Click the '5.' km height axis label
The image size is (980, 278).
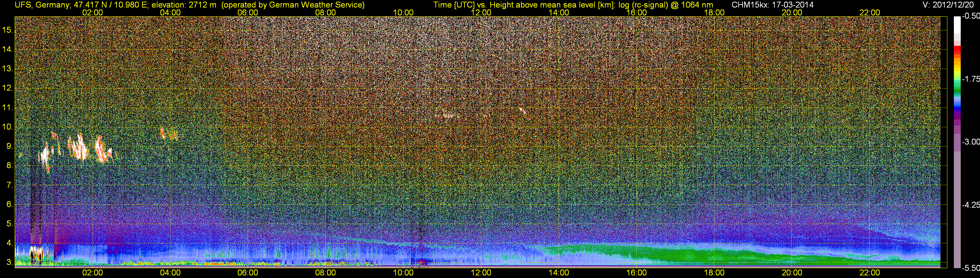[x=10, y=224]
